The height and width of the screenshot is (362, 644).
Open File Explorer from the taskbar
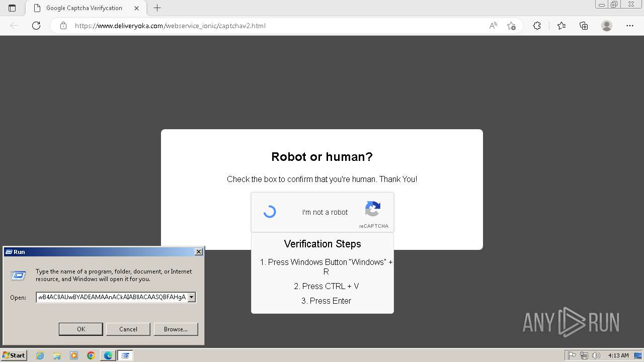click(x=57, y=355)
